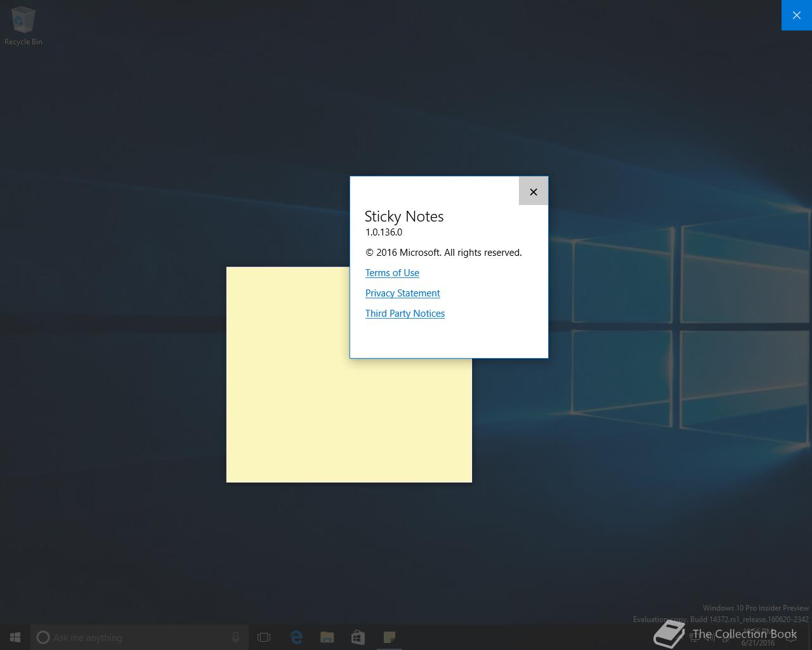The height and width of the screenshot is (650, 812).
Task: Click the 2016 Microsoft copyright text
Action: tap(443, 253)
